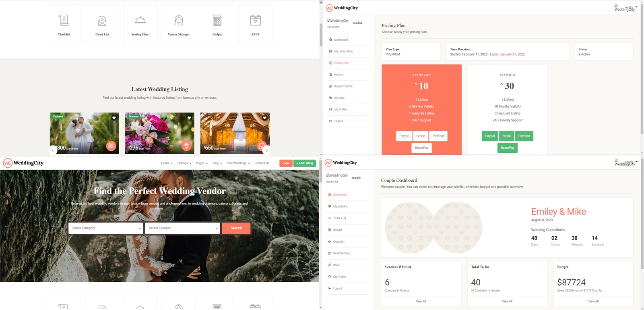This screenshot has width=644, height=310.
Task: View All under Total To Do card
Action: click(507, 302)
